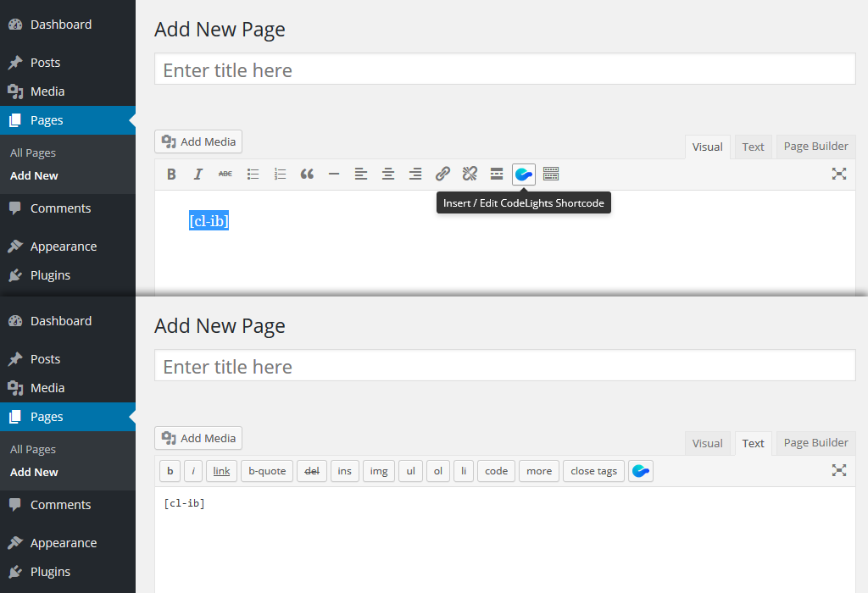
Task: Enable distraction-free mode in text editor
Action: click(838, 470)
